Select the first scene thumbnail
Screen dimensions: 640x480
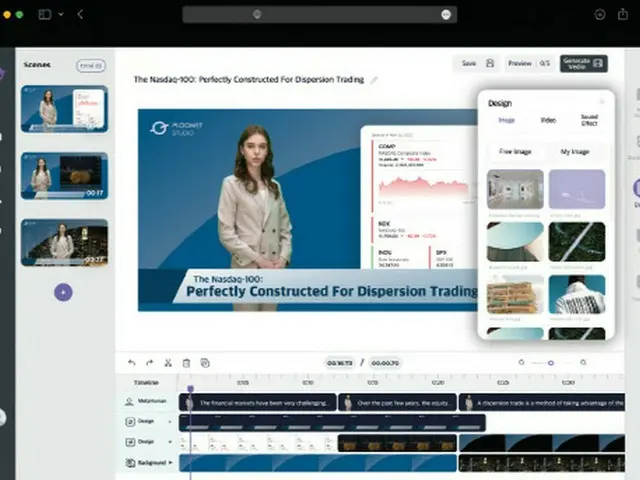pyautogui.click(x=64, y=109)
